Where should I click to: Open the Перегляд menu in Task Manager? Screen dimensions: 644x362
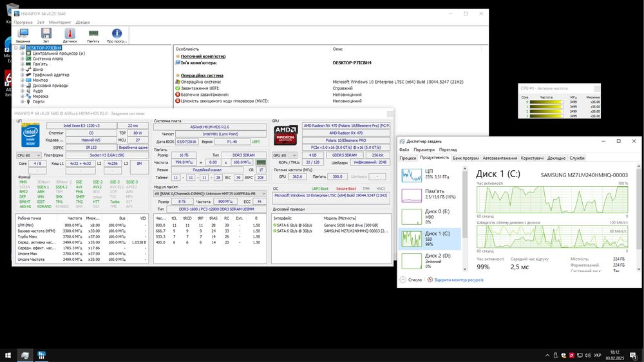[x=448, y=149]
